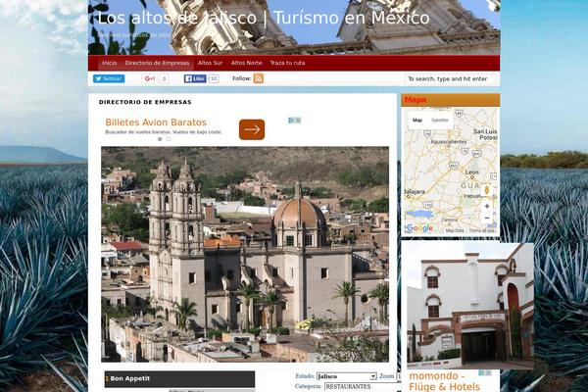Click the Google +1 button

150,78
